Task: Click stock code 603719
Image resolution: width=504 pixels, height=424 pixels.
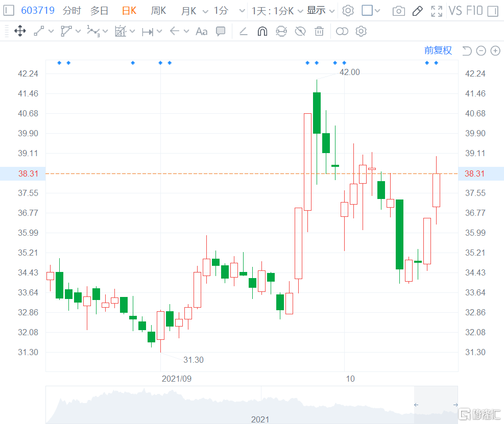Action: [x=38, y=11]
